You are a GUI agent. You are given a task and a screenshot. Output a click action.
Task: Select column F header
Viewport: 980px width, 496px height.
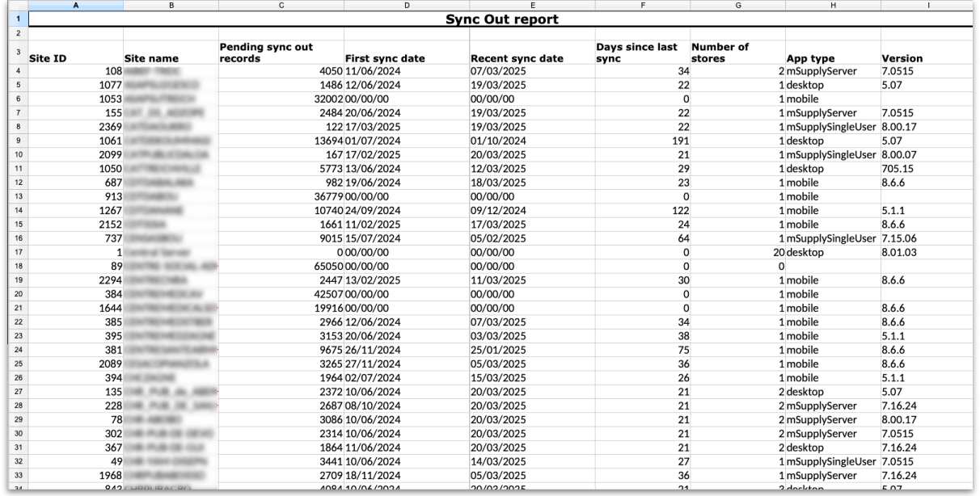tap(642, 6)
